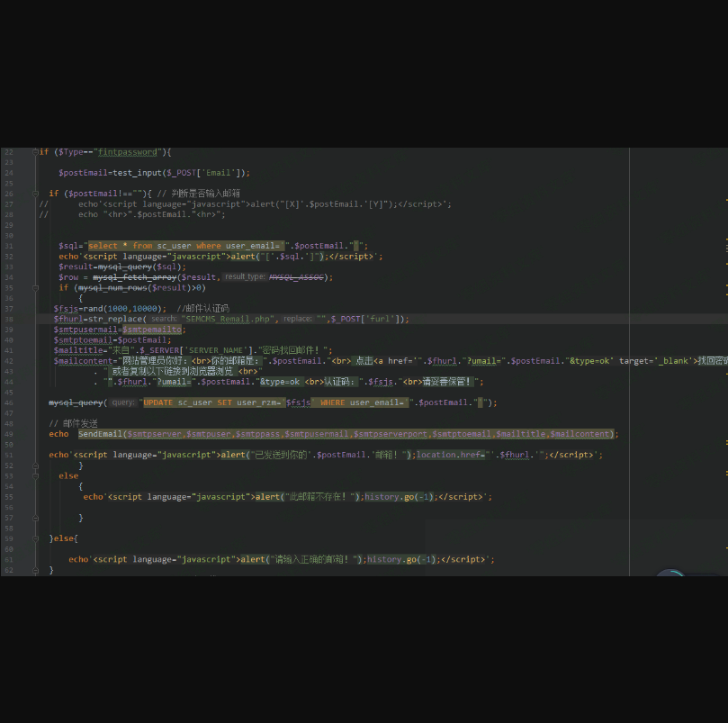Click the fold end marker on line 57

(34, 518)
